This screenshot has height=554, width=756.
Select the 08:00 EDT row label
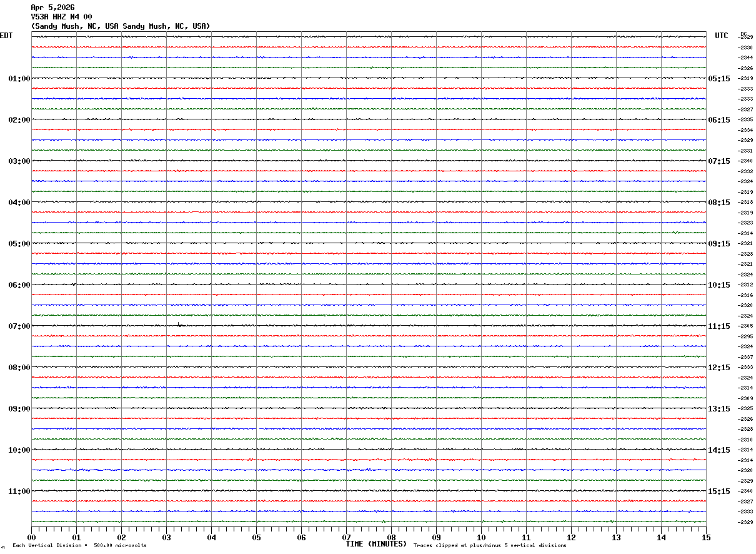[19, 368]
